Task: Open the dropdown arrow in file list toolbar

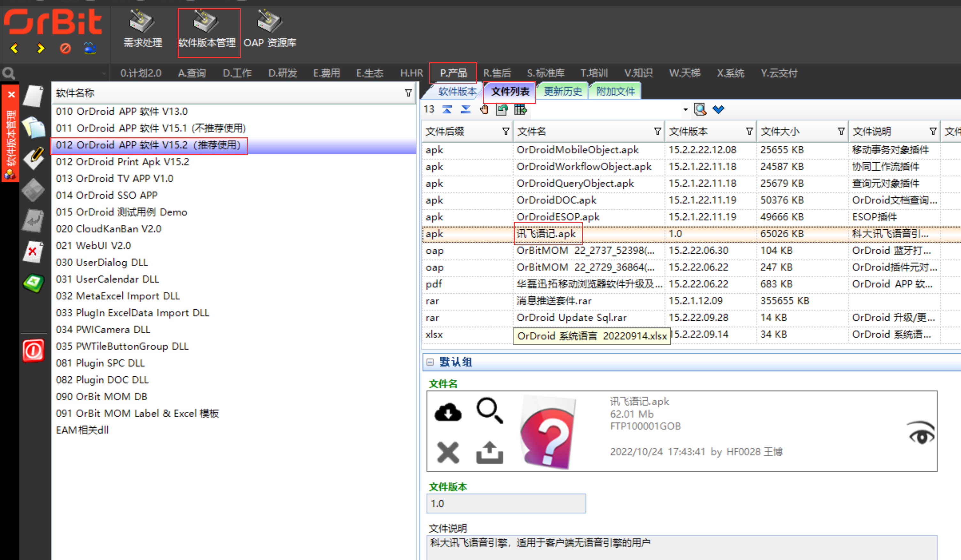Action: 686,110
